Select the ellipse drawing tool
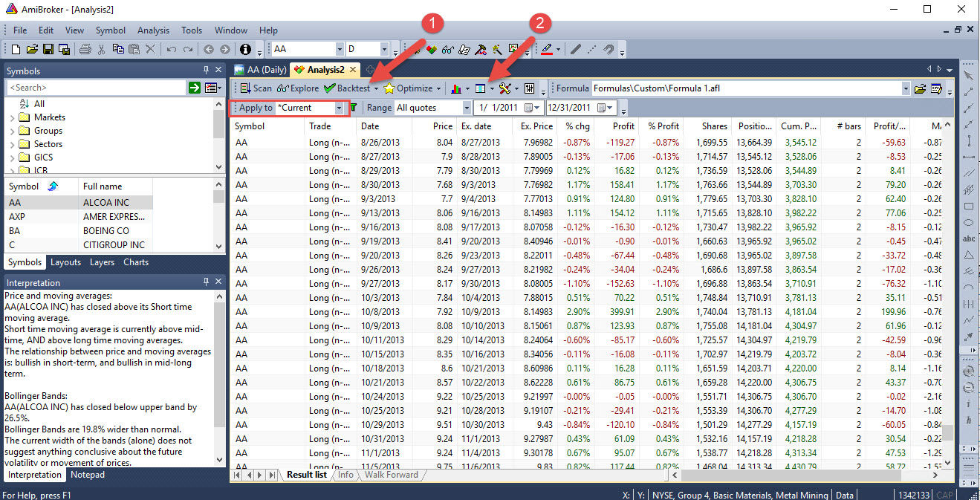The image size is (980, 500). point(968,222)
